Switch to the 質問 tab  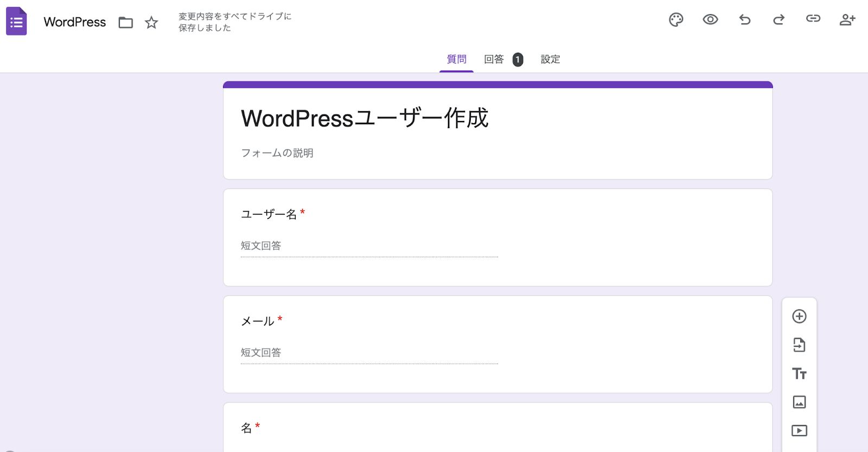click(x=456, y=59)
